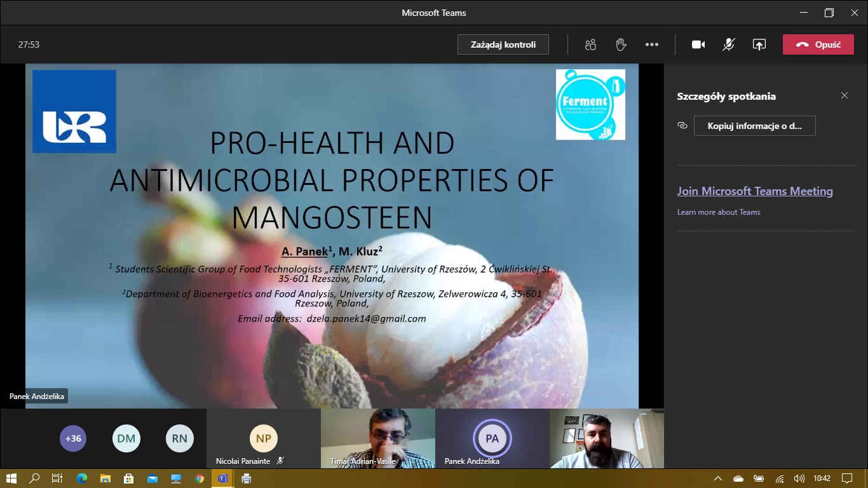868x488 pixels.
Task: Toggle the camera on or off
Action: (x=698, y=44)
